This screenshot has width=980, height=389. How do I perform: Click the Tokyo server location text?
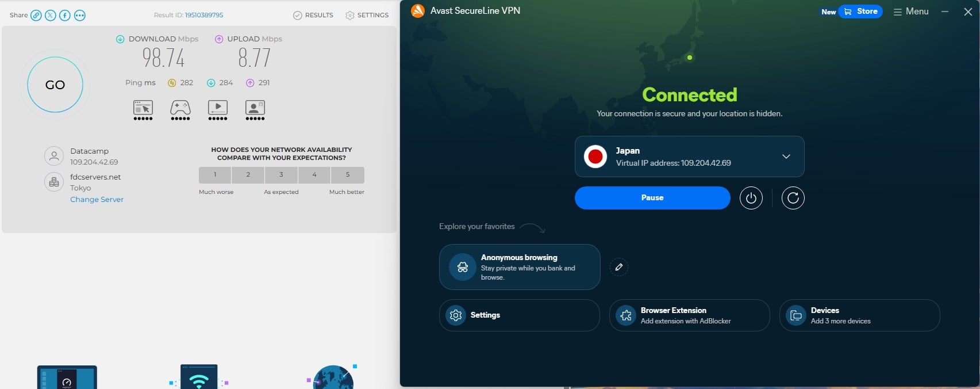80,188
